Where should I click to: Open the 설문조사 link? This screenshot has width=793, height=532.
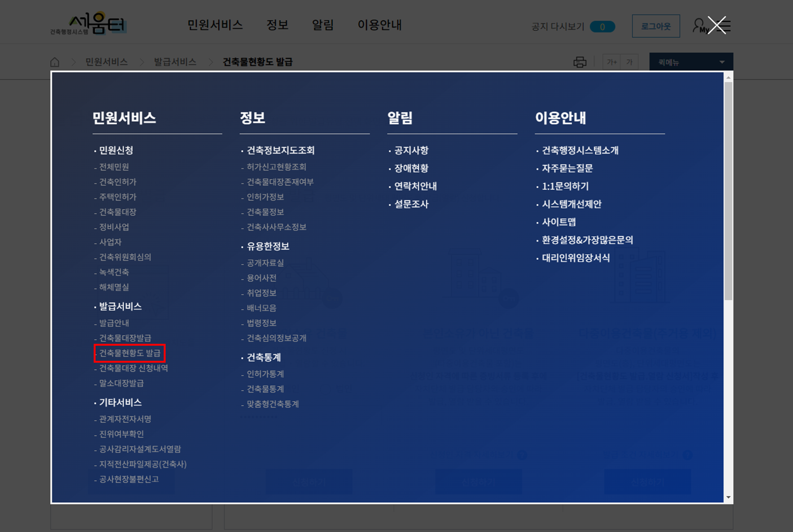tap(411, 204)
